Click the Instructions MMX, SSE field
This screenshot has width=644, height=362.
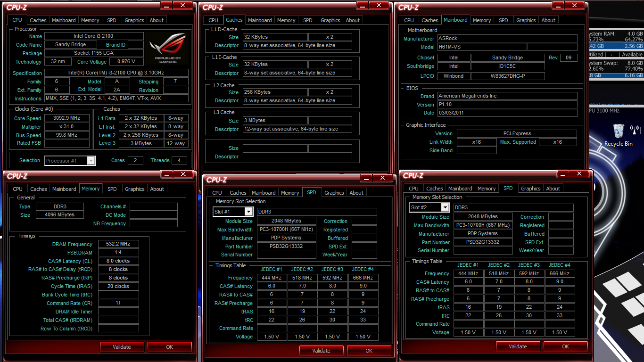(116, 99)
